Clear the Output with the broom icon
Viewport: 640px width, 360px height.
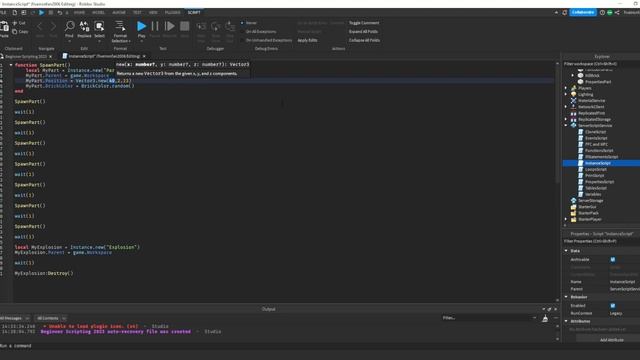(545, 319)
